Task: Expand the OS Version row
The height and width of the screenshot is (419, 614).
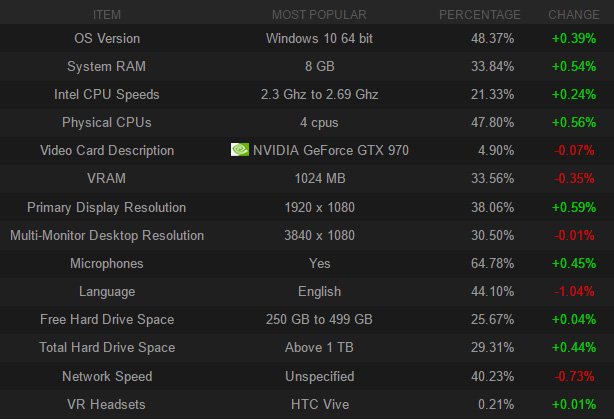Action: [x=107, y=38]
